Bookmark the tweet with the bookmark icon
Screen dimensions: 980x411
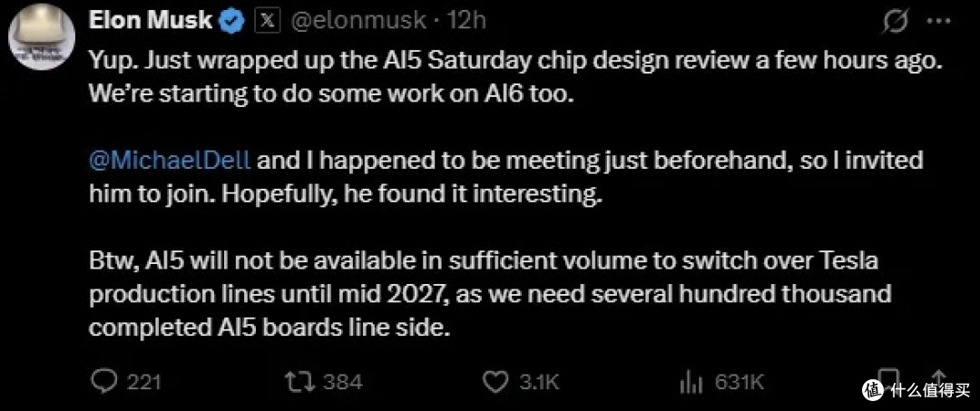pos(889,378)
